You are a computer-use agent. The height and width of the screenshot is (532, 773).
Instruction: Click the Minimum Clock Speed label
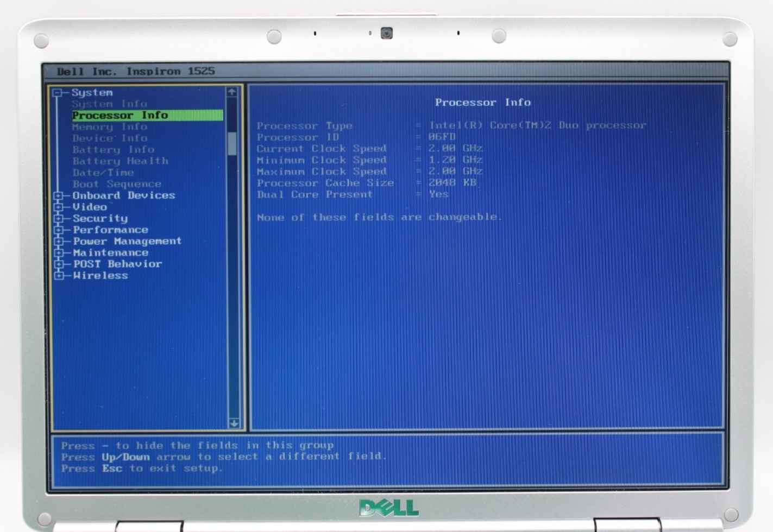point(322,160)
